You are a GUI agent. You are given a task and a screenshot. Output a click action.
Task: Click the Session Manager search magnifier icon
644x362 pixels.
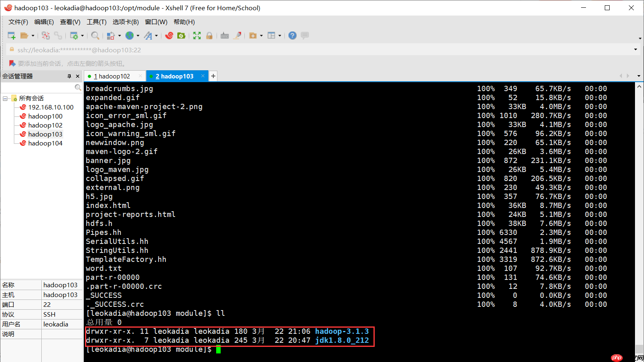78,87
